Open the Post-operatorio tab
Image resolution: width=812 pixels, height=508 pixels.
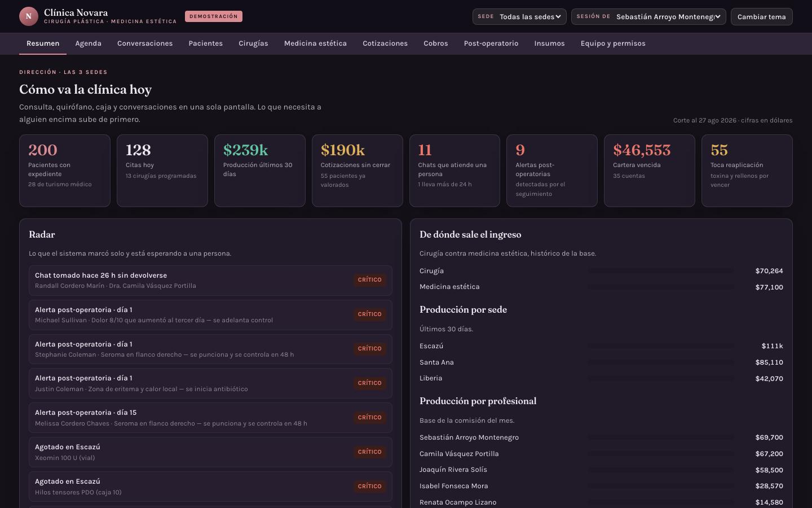pos(491,43)
